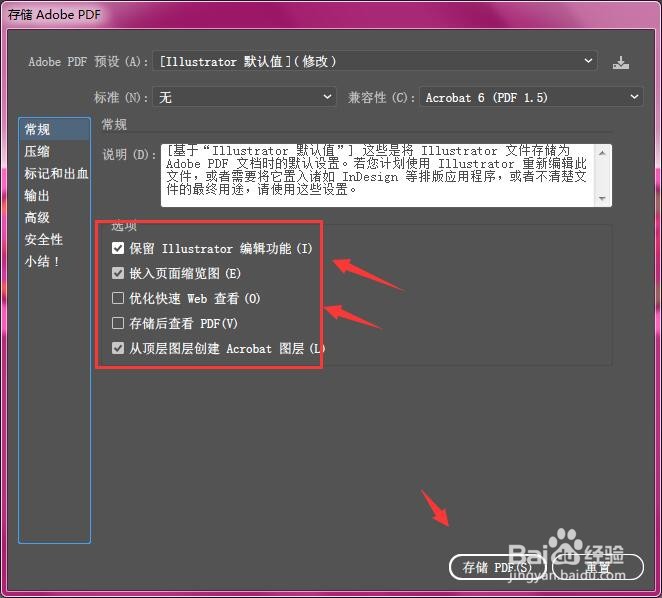662x598 pixels.
Task: Click the 重置 reset button
Action: click(x=597, y=567)
